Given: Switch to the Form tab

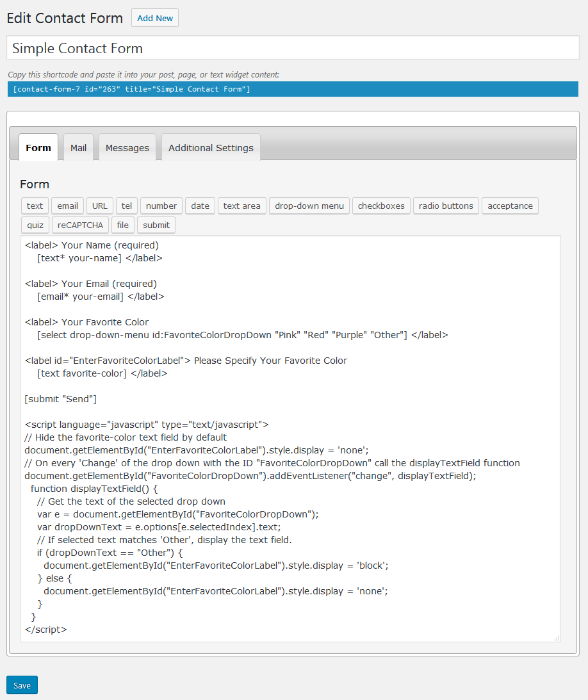Looking at the screenshot, I should pos(38,148).
